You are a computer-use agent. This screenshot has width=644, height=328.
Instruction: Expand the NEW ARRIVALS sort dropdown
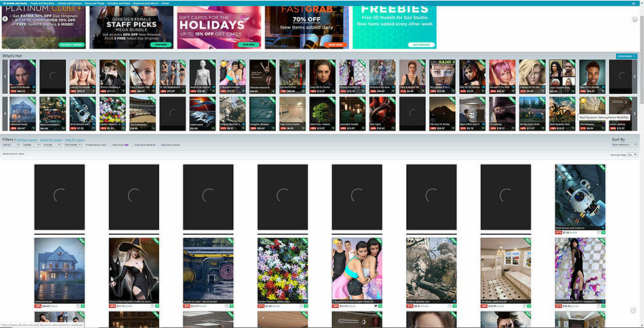coord(622,145)
